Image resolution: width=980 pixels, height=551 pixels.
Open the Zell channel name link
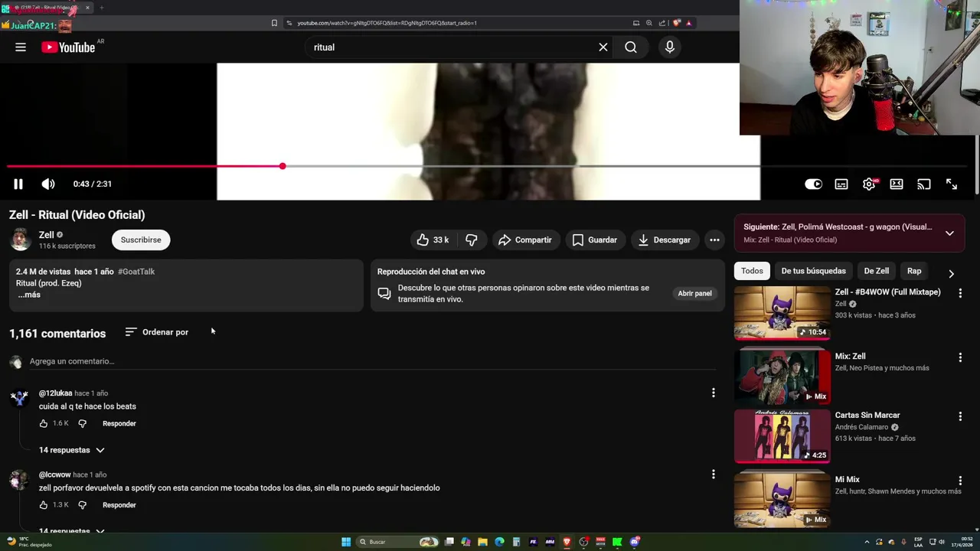click(47, 235)
